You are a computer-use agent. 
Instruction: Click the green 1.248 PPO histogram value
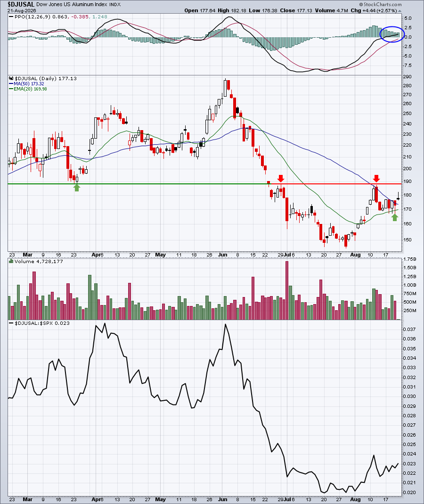click(99, 17)
